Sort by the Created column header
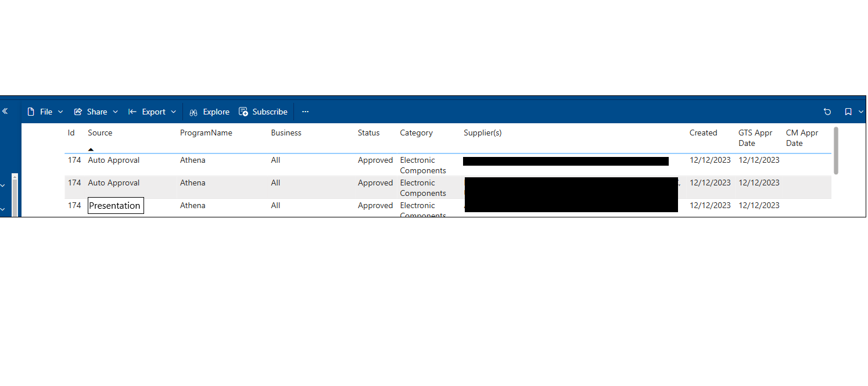 point(704,133)
